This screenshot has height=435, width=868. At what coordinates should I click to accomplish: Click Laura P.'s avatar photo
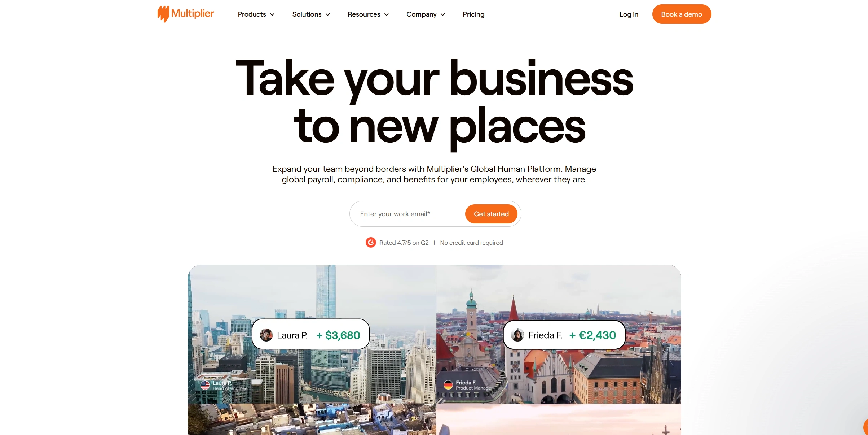point(266,335)
